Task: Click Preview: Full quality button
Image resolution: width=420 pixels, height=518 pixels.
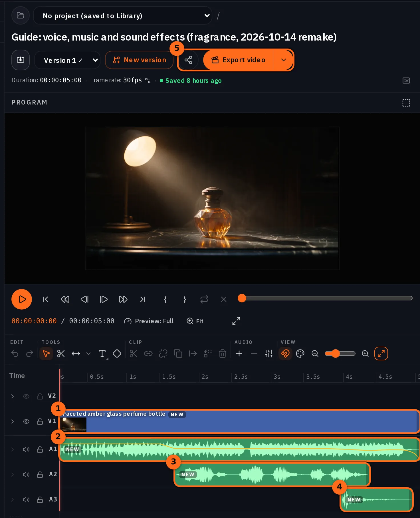Action: [149, 321]
